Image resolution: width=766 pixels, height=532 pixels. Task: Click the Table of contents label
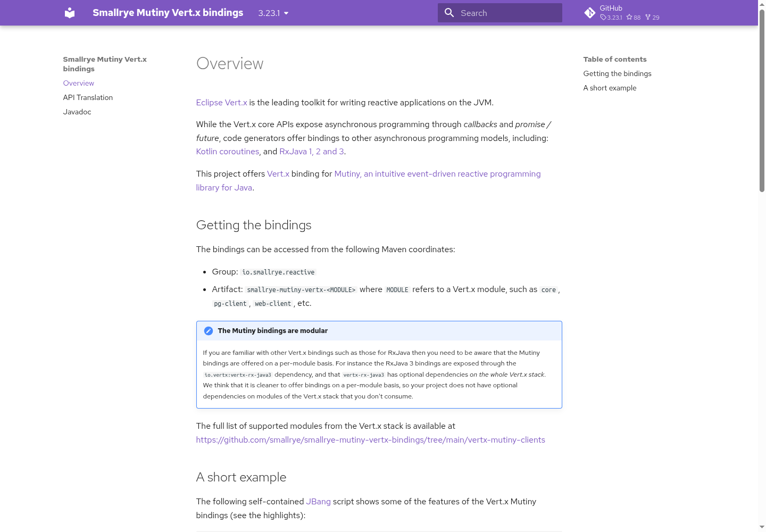tap(615, 59)
